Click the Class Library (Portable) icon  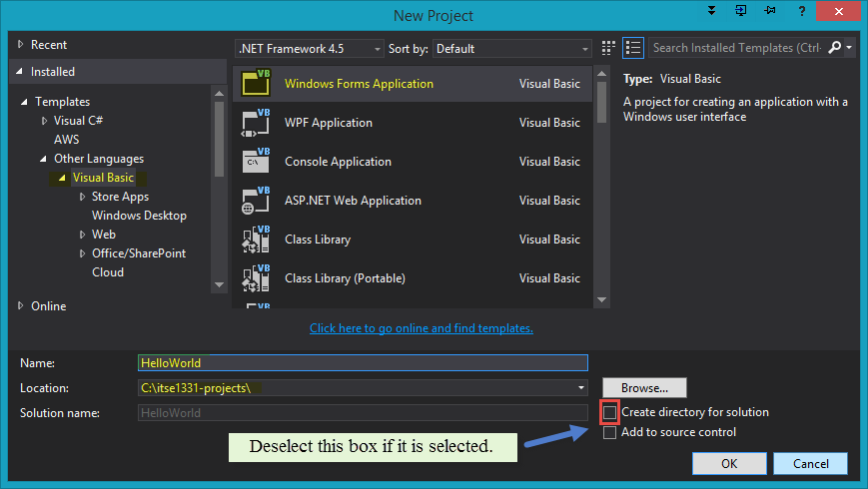(x=256, y=278)
